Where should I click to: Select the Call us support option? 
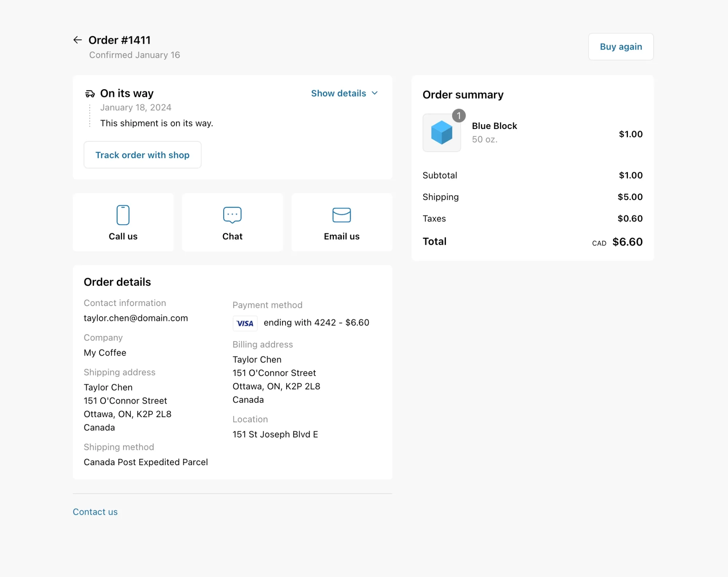click(123, 223)
